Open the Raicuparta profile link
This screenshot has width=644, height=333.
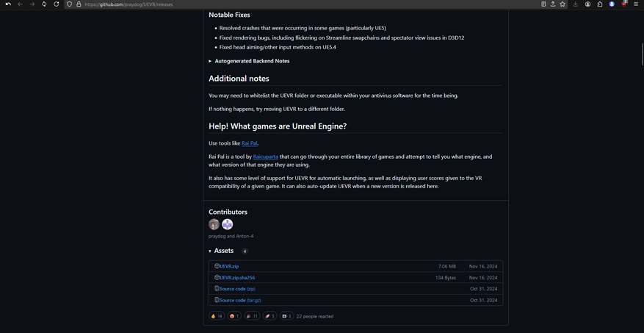(x=266, y=157)
